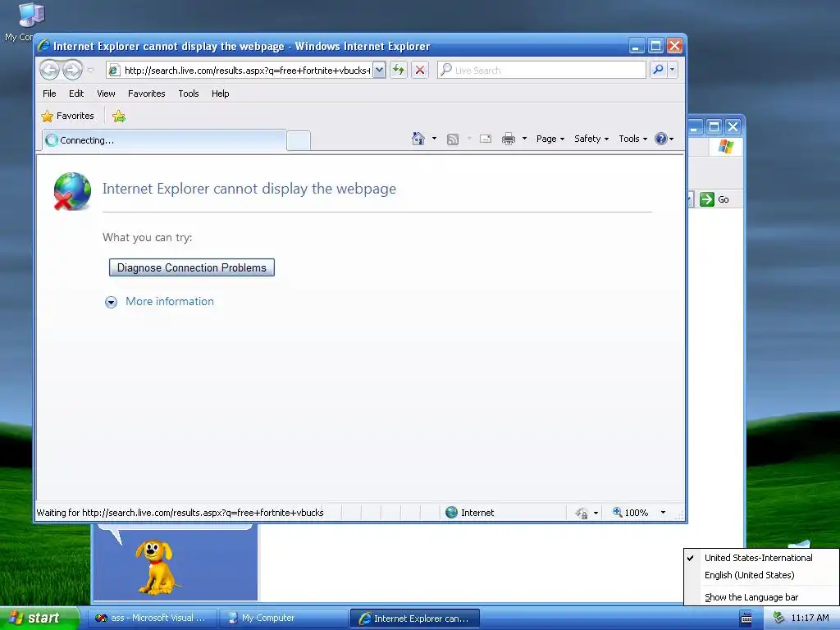Open the Safety dropdown menu

coord(591,139)
